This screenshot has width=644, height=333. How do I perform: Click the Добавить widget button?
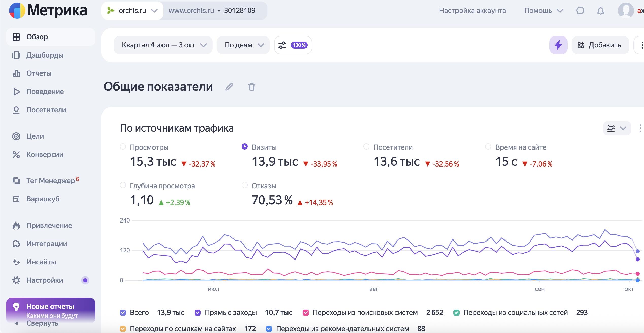point(600,45)
